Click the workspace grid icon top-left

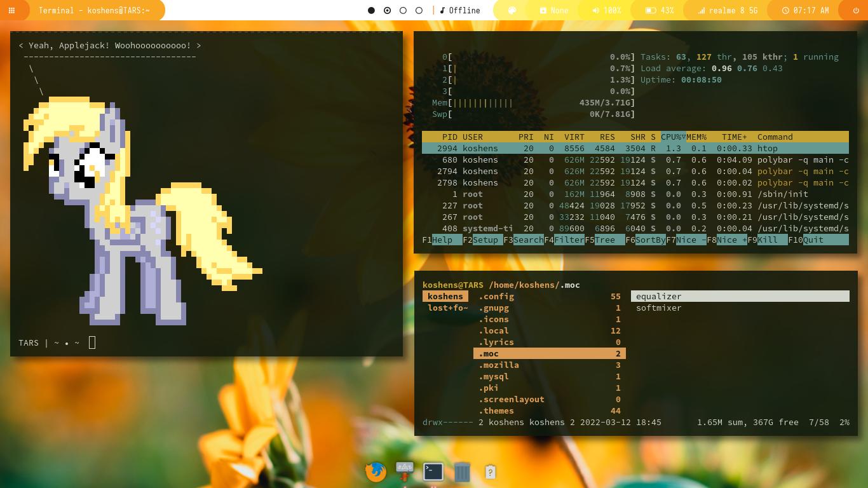pos(9,10)
